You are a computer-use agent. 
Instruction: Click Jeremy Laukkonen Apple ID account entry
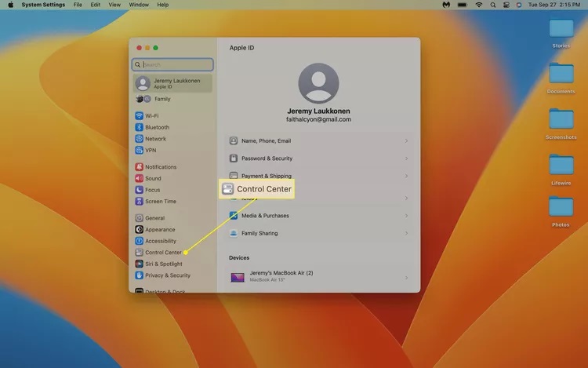(172, 83)
